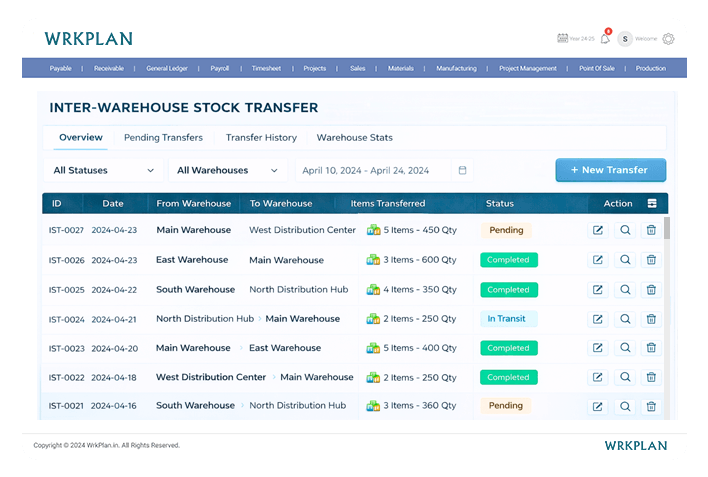Switch to the Warehouse Stats tab
The height and width of the screenshot is (477, 708).
pos(354,137)
